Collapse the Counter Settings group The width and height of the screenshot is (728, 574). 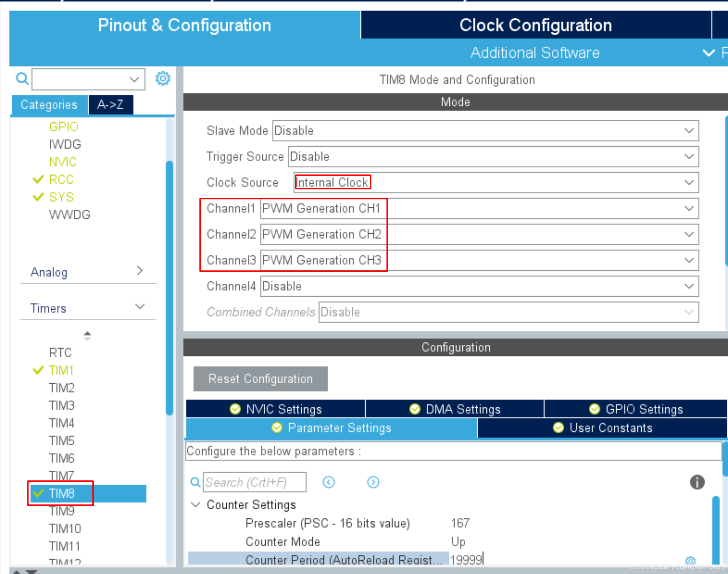(196, 504)
